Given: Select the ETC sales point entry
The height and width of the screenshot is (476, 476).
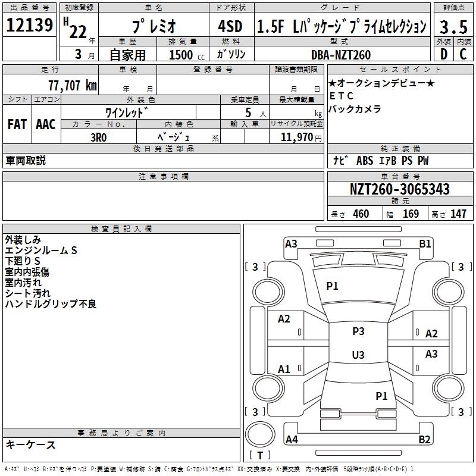Looking at the screenshot, I should coord(341,96).
